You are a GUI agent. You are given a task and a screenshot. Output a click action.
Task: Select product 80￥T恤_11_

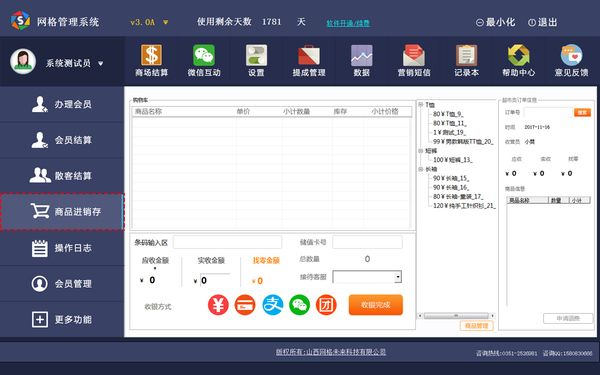pyautogui.click(x=450, y=123)
